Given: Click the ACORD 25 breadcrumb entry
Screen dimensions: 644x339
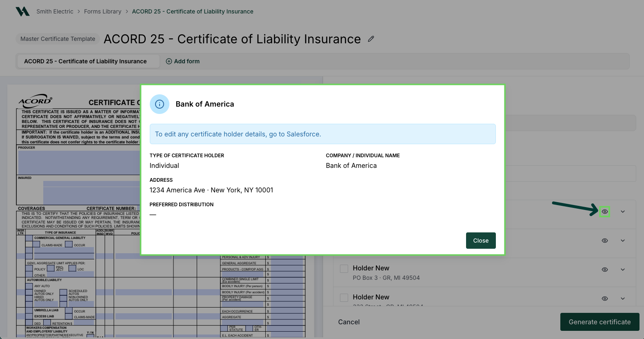Looking at the screenshot, I should (193, 11).
